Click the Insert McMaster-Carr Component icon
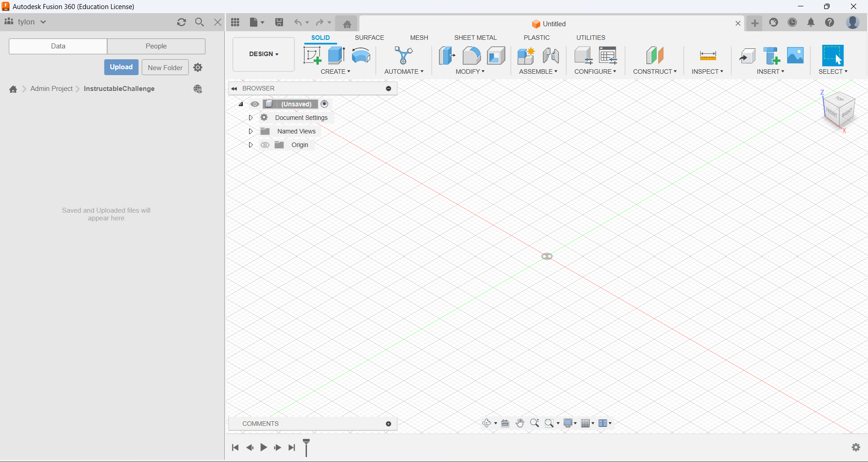The image size is (868, 462). [772, 55]
